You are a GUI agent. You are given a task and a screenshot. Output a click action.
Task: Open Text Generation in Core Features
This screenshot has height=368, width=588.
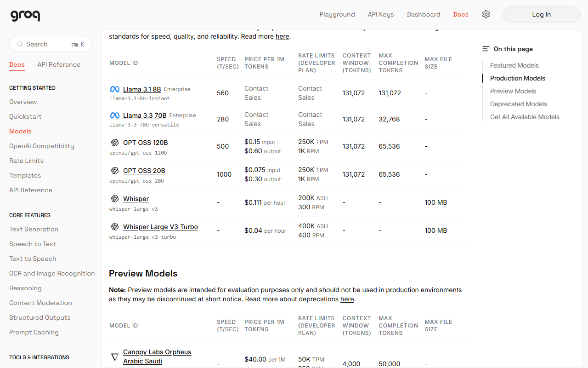tap(34, 229)
